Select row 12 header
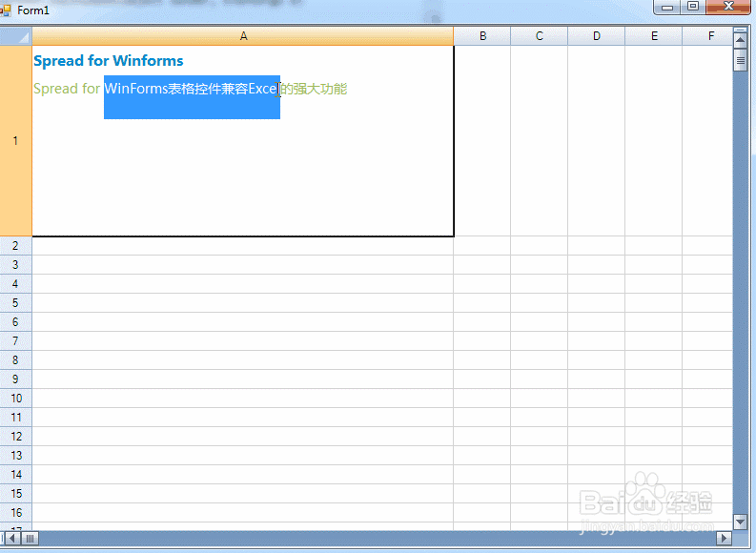The width and height of the screenshot is (756, 553). 16,437
